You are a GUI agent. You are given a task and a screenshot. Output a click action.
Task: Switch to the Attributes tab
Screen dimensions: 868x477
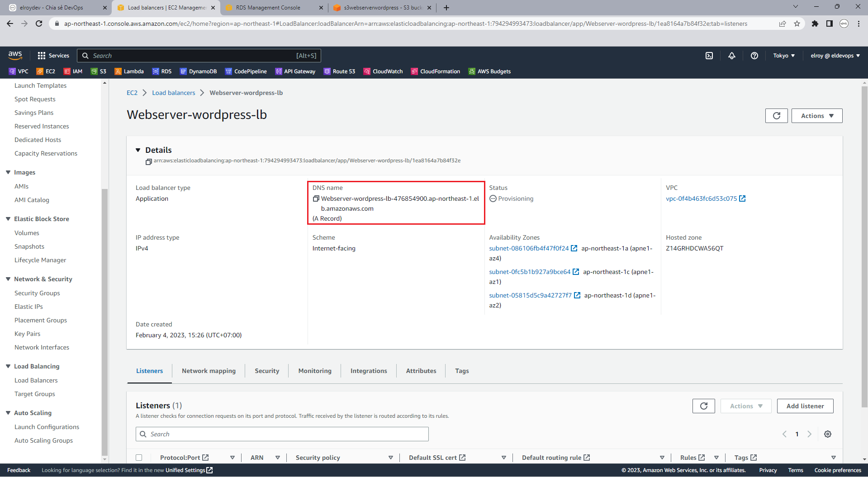click(421, 371)
